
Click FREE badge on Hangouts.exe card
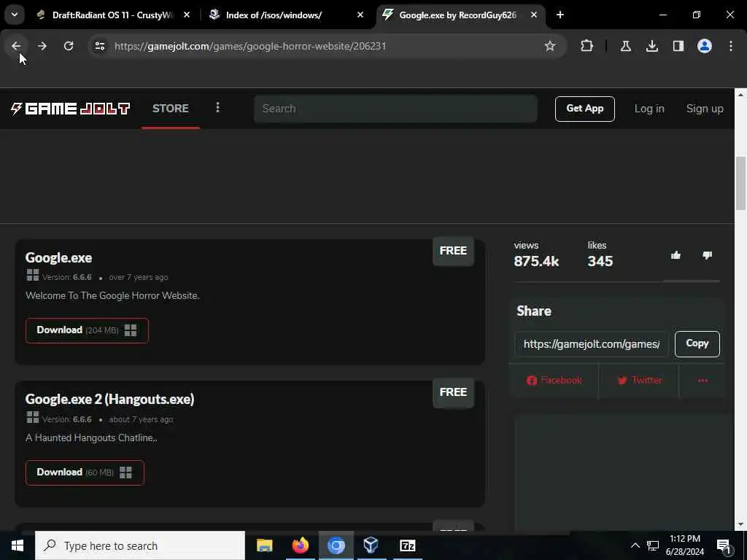pyautogui.click(x=453, y=392)
